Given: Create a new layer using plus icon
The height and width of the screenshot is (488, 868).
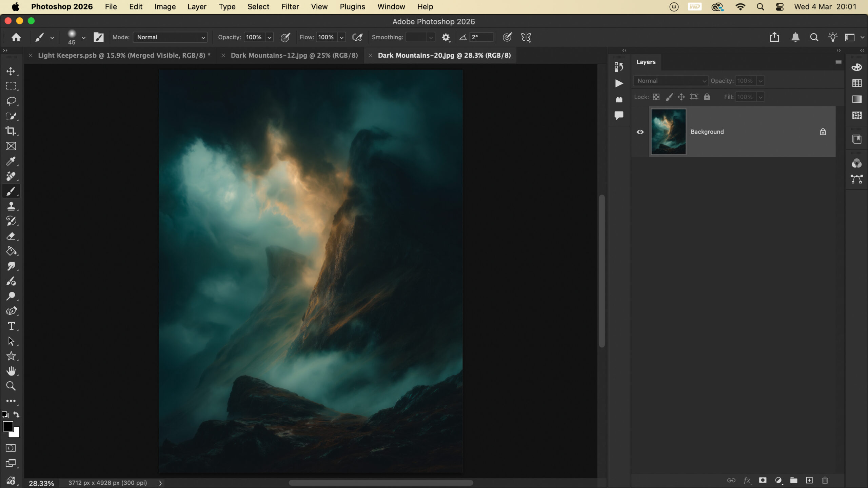Looking at the screenshot, I should [809, 480].
